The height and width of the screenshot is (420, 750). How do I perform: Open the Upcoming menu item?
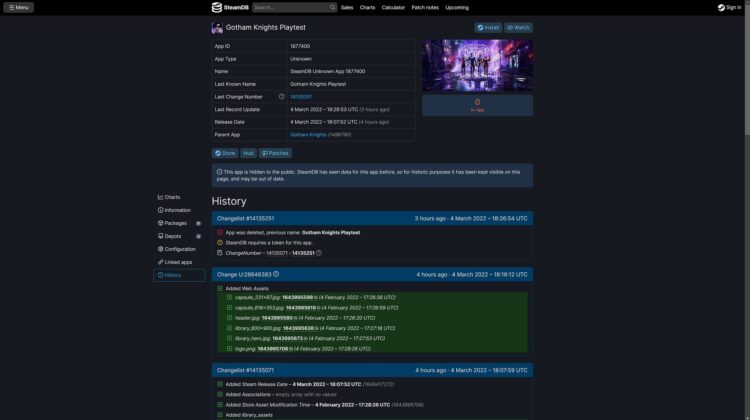click(x=457, y=8)
